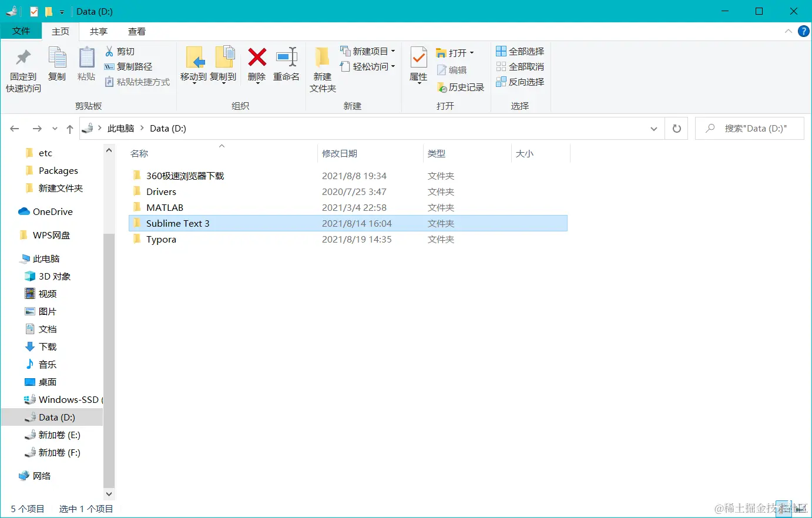Go up one folder level

70,129
